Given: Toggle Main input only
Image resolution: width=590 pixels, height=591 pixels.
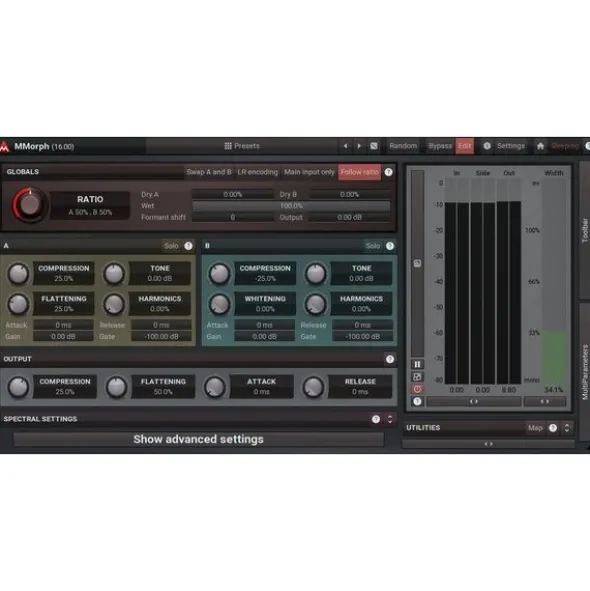Looking at the screenshot, I should click(309, 172).
